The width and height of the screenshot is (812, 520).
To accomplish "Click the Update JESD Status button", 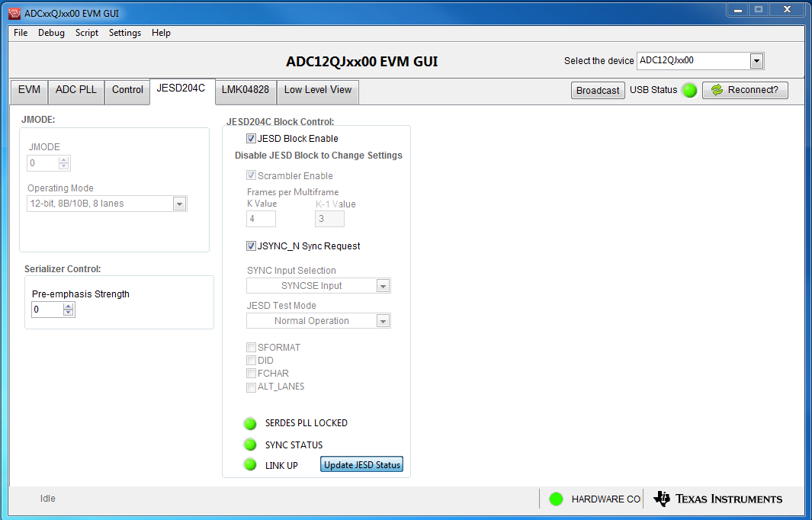I will tap(362, 464).
